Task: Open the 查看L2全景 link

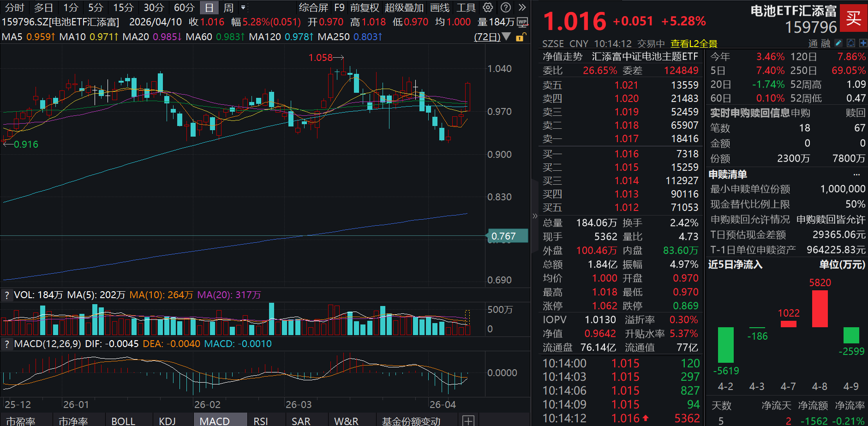Action: tap(694, 44)
